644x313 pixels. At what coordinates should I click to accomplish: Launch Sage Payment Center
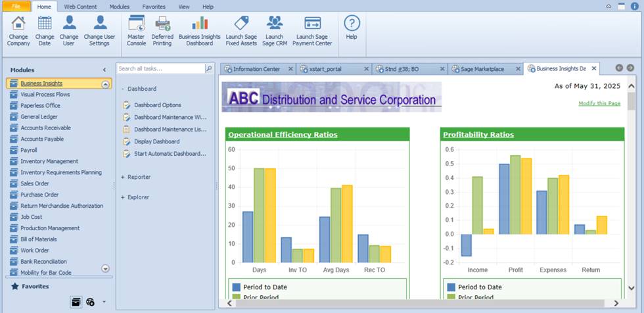tap(312, 31)
